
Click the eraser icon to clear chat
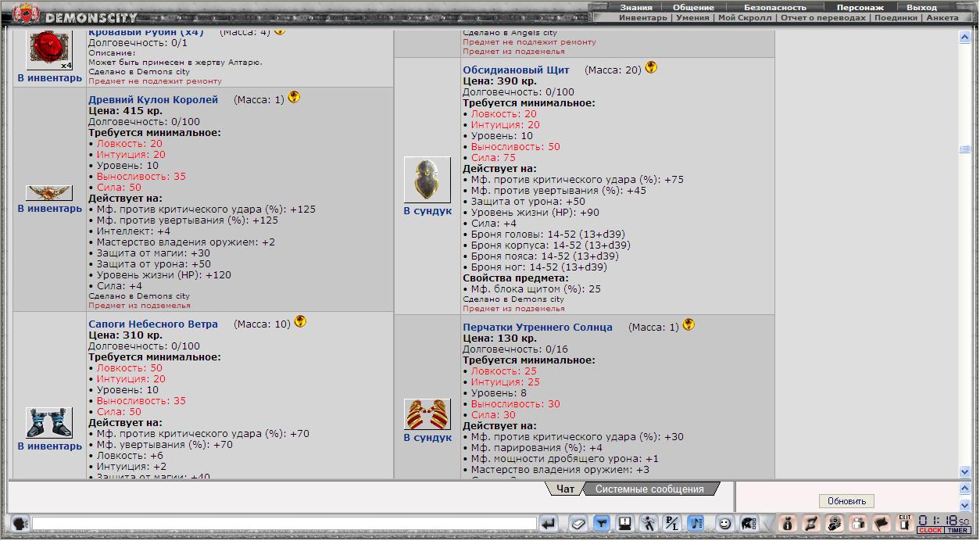(578, 523)
